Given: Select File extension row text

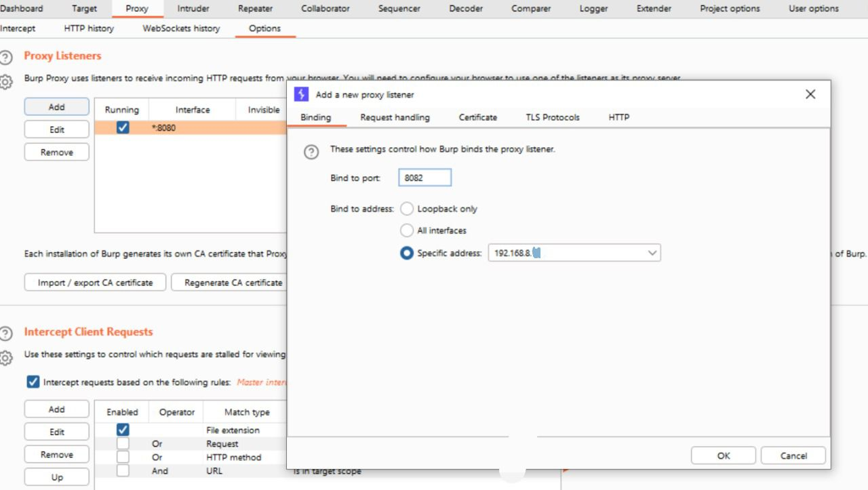Looking at the screenshot, I should pos(233,430).
